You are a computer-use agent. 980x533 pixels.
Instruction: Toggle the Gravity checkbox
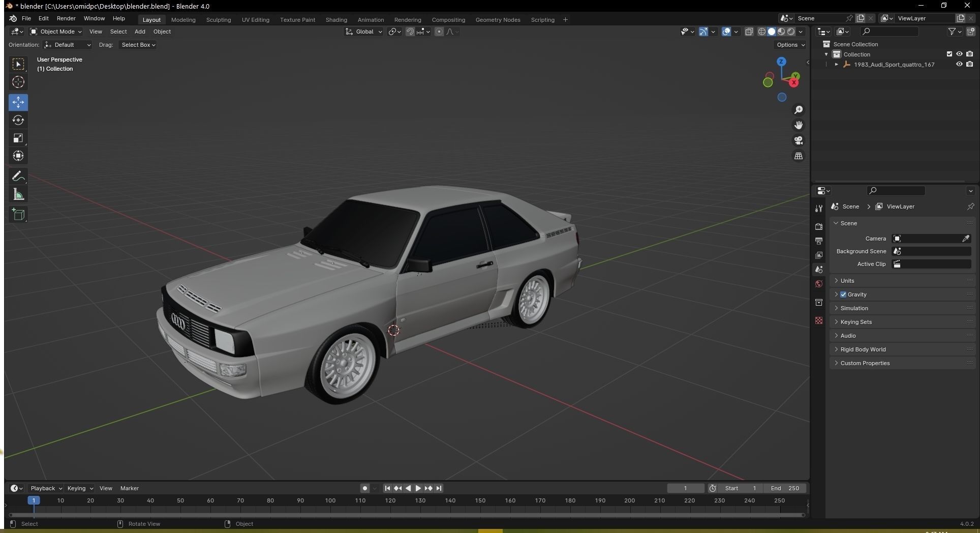pyautogui.click(x=843, y=294)
